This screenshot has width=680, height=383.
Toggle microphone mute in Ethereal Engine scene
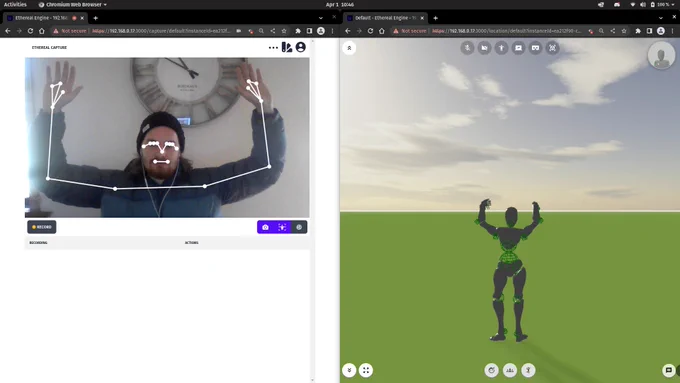(468, 48)
